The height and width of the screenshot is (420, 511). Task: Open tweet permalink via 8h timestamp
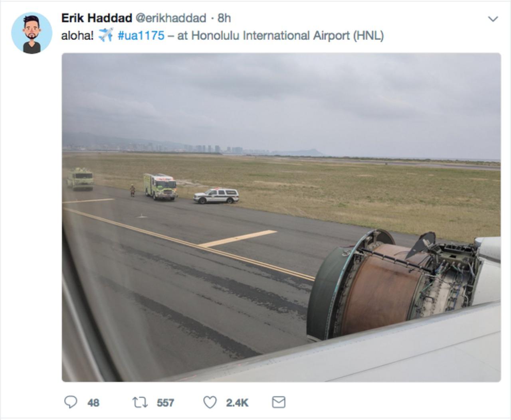(x=224, y=18)
